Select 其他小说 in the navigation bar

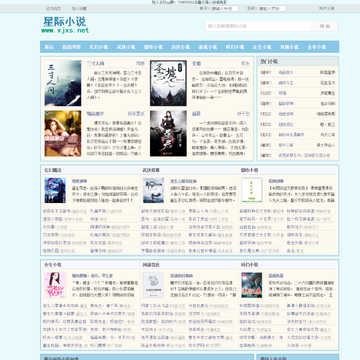(x=289, y=47)
